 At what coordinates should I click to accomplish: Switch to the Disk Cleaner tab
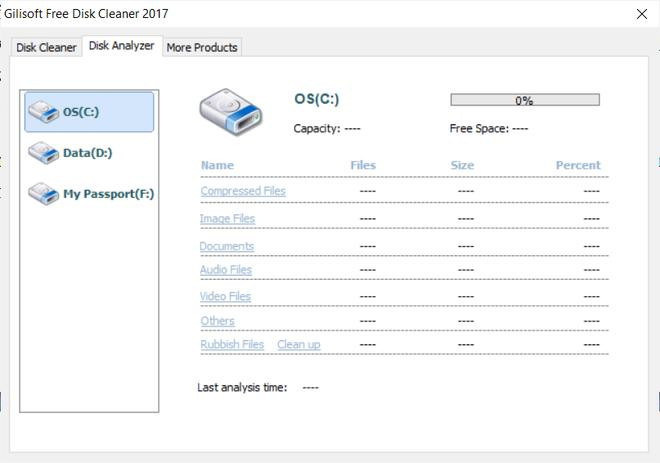(x=46, y=47)
